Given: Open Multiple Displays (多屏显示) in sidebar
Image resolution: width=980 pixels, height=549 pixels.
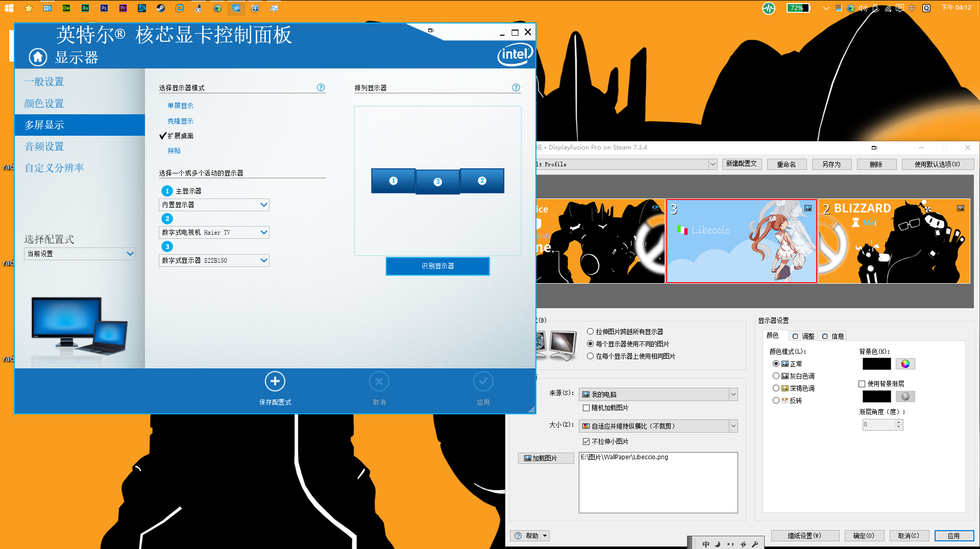Looking at the screenshot, I should click(80, 125).
